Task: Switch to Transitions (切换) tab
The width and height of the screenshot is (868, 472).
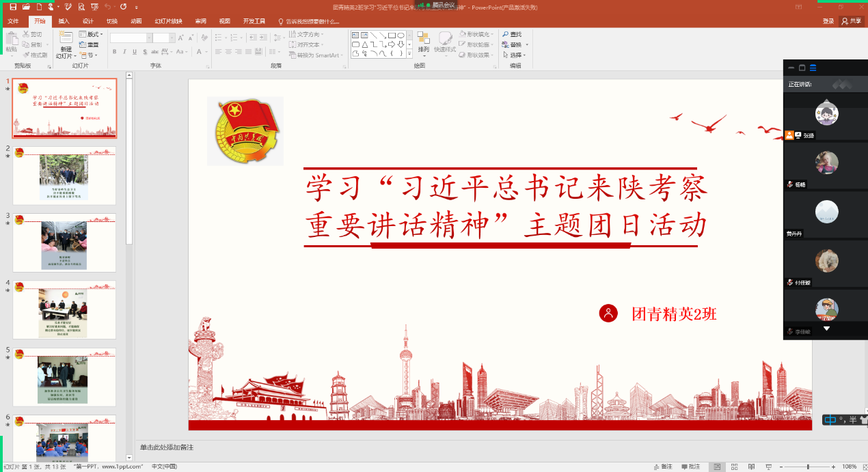Action: pyautogui.click(x=112, y=21)
